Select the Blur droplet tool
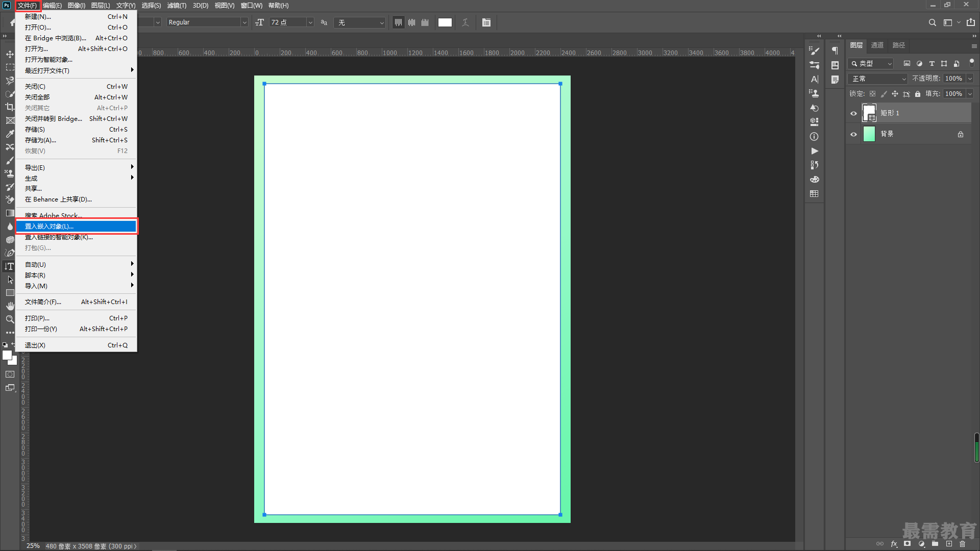980x551 pixels. (10, 227)
